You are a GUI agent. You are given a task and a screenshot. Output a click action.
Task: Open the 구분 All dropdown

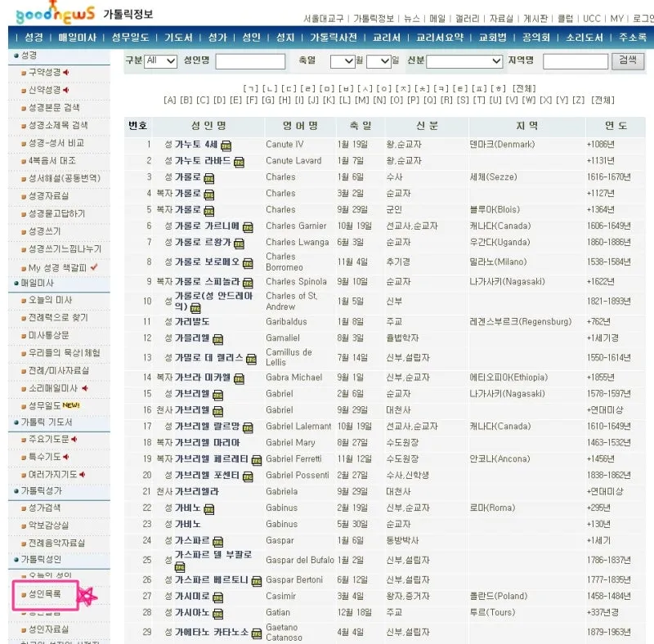click(160, 60)
